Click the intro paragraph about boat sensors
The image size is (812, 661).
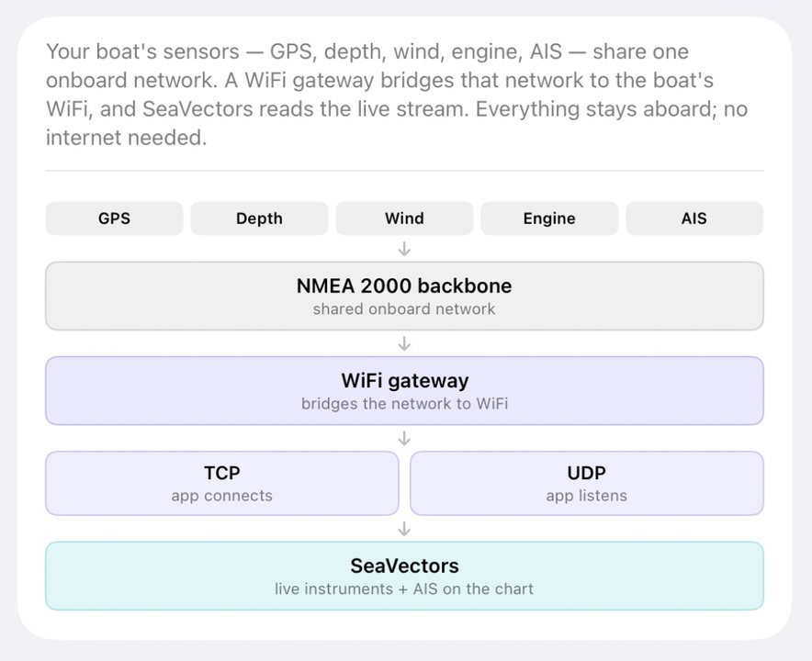397,95
